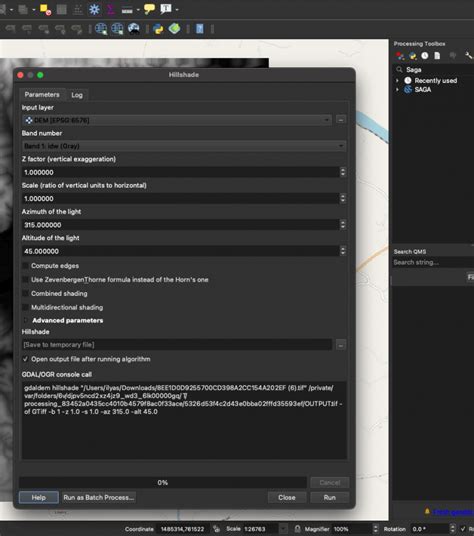The height and width of the screenshot is (536, 474).
Task: Switch to the Parameters tab
Action: 42,95
